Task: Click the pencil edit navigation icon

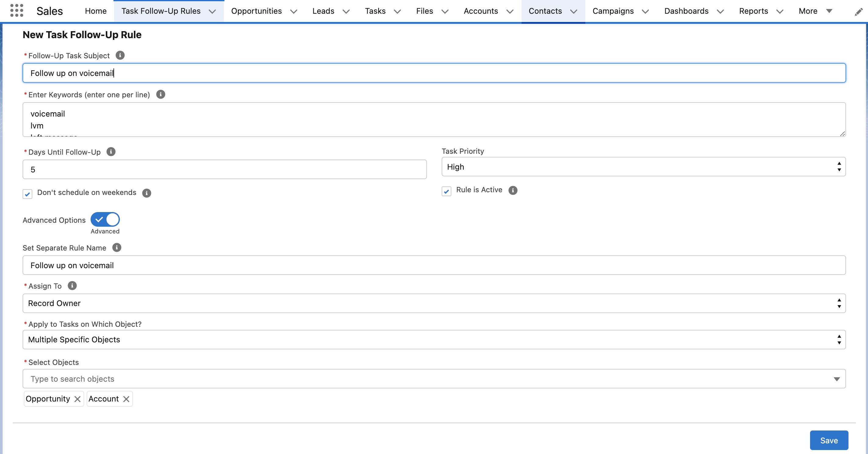Action: (x=859, y=12)
